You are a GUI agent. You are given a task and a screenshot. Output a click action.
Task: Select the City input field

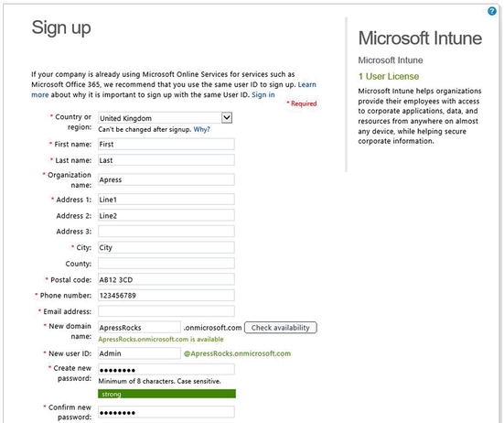[166, 247]
